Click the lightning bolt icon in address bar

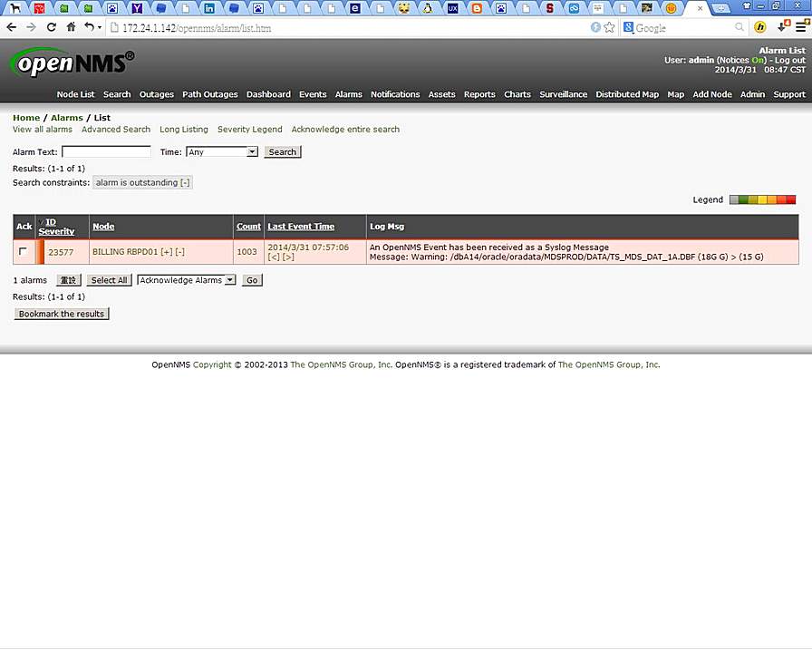coord(595,27)
